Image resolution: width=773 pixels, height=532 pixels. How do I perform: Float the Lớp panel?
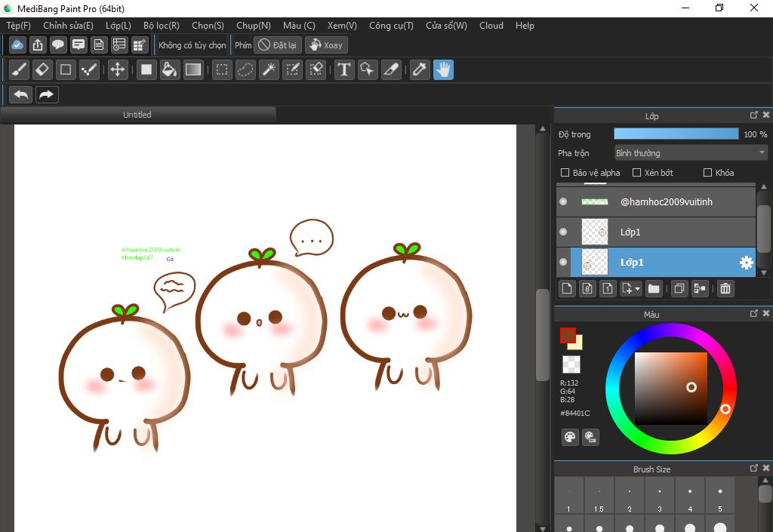pyautogui.click(x=754, y=115)
